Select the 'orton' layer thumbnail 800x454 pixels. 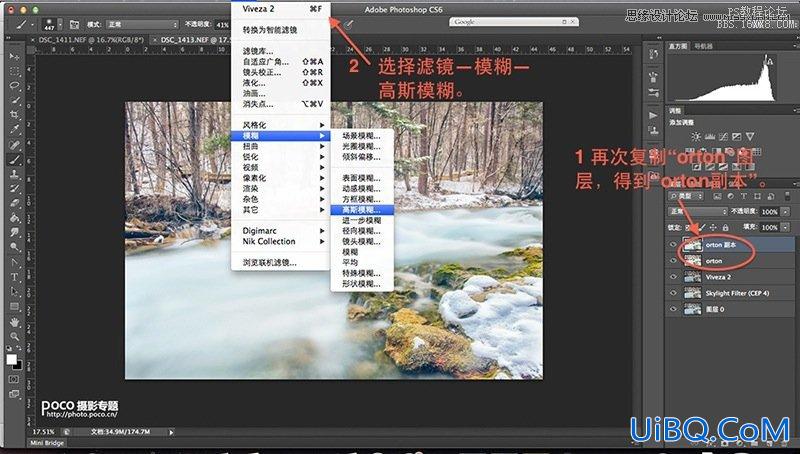[x=692, y=261]
